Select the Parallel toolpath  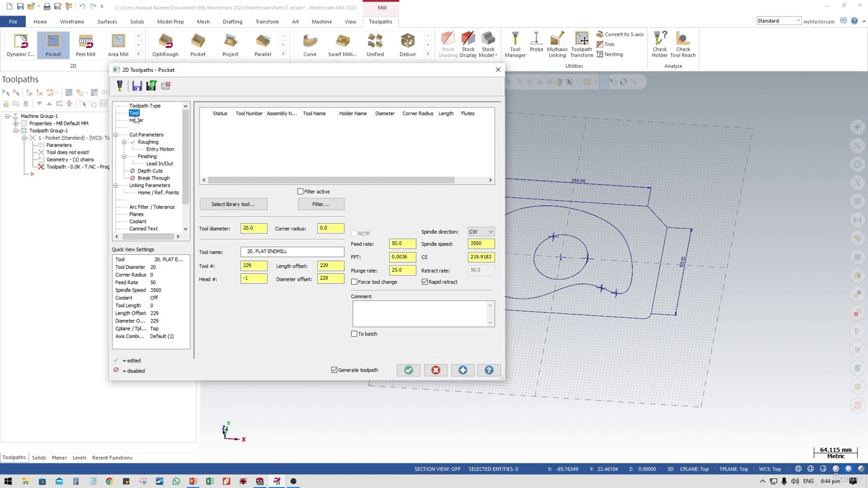[x=262, y=45]
